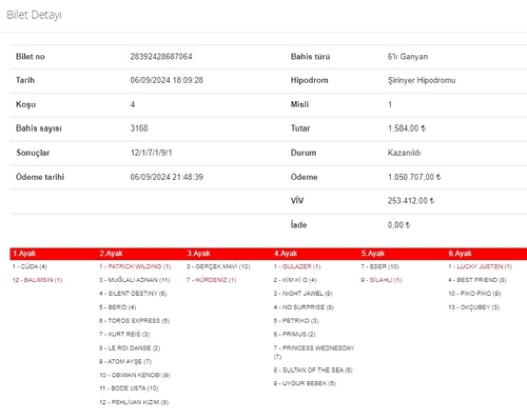This screenshot has height=420, width=527.
Task: Click the 2.Ayak column header
Action: pos(111,253)
